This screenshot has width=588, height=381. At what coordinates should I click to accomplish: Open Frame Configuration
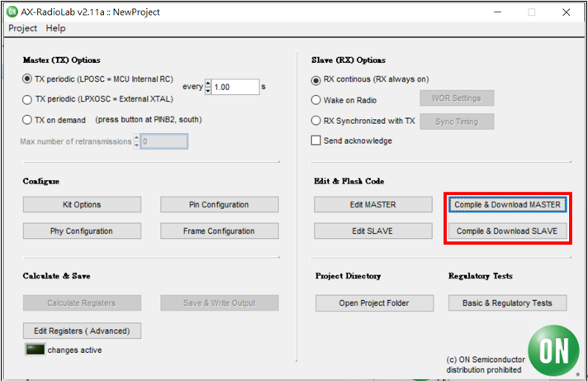pyautogui.click(x=220, y=231)
